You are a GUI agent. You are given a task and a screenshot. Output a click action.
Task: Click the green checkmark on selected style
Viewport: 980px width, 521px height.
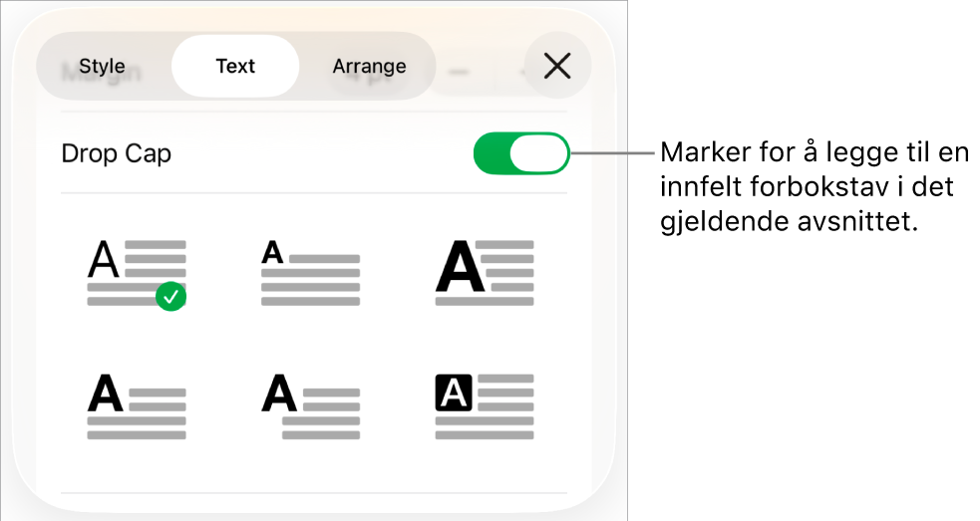click(x=171, y=296)
